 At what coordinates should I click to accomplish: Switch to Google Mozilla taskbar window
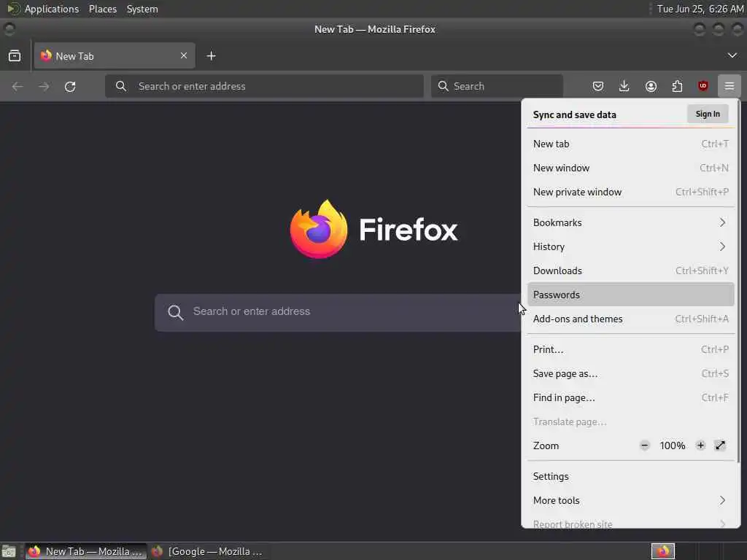[x=208, y=551]
